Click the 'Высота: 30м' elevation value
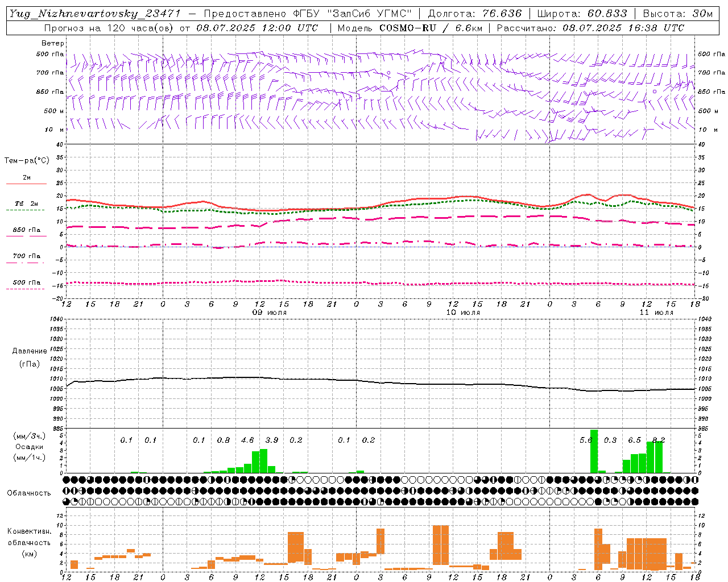 pyautogui.click(x=677, y=14)
